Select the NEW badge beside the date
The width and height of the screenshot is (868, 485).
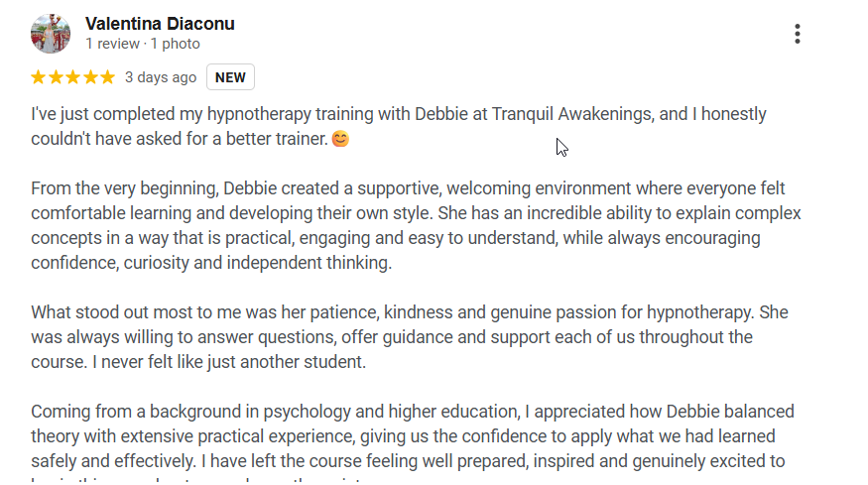230,77
